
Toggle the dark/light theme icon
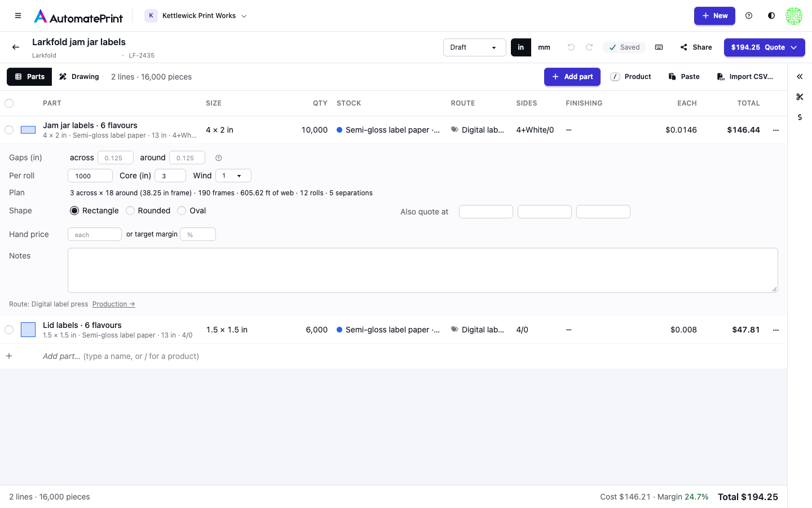(x=771, y=16)
